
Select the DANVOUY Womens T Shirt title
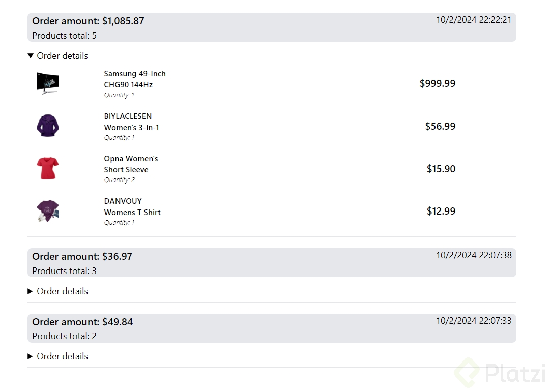click(x=132, y=207)
